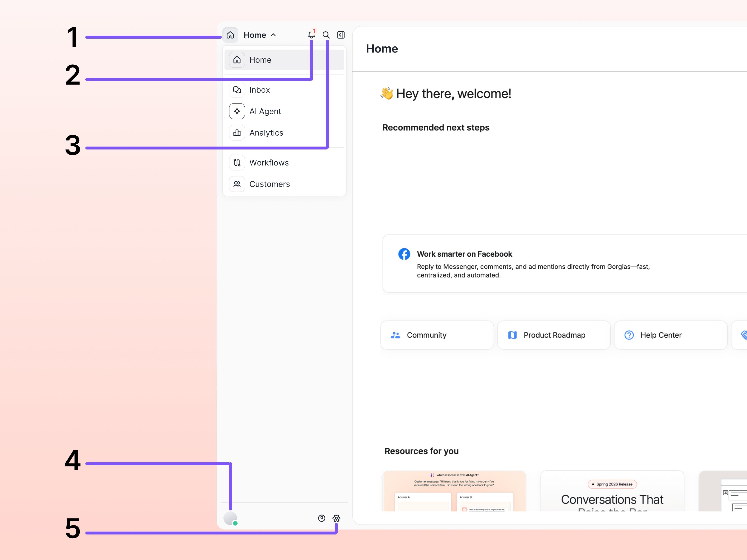The width and height of the screenshot is (747, 560).
Task: Open the settings gear
Action: [336, 518]
